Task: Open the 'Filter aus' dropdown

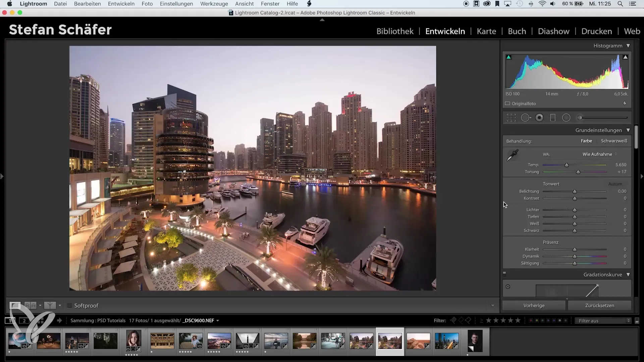Action: tap(603, 321)
